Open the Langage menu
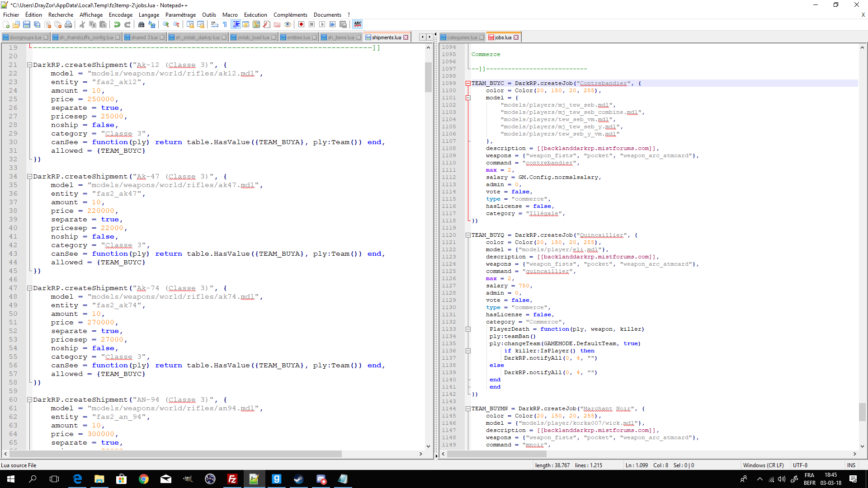Viewport: 868px width, 488px height. click(149, 15)
